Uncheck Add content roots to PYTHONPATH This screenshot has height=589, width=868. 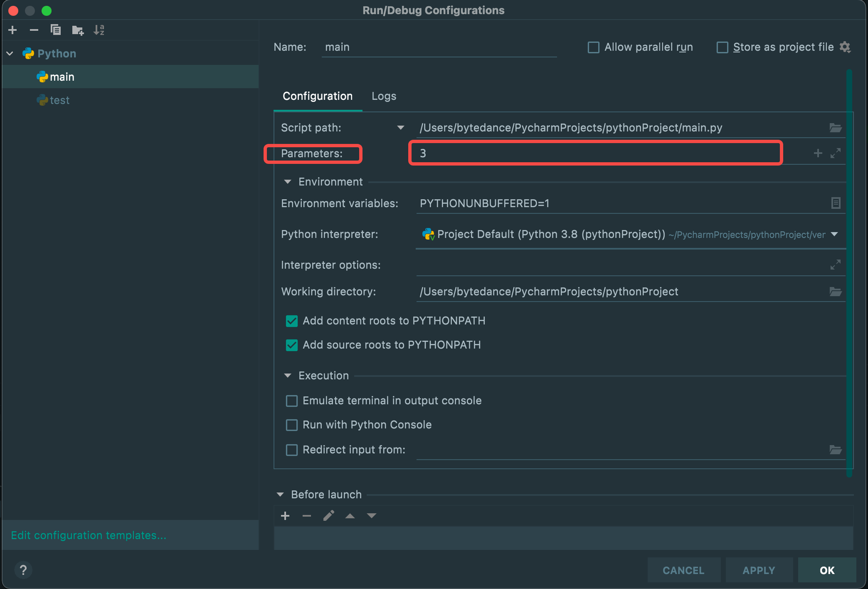(x=292, y=321)
